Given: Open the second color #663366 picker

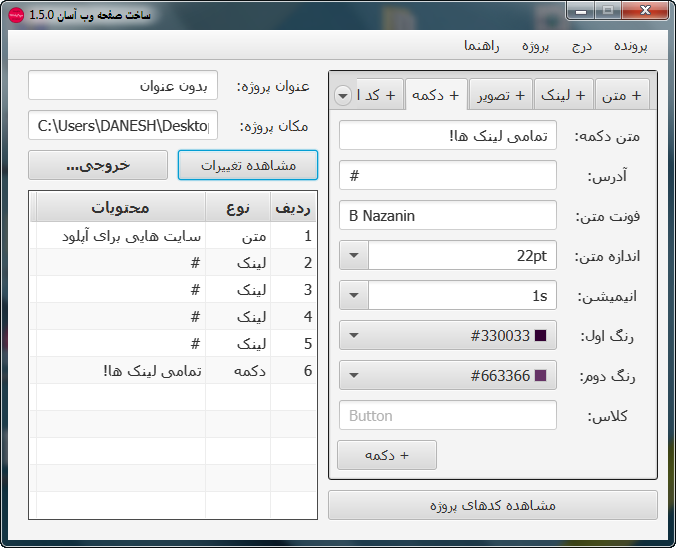Looking at the screenshot, I should click(448, 375).
